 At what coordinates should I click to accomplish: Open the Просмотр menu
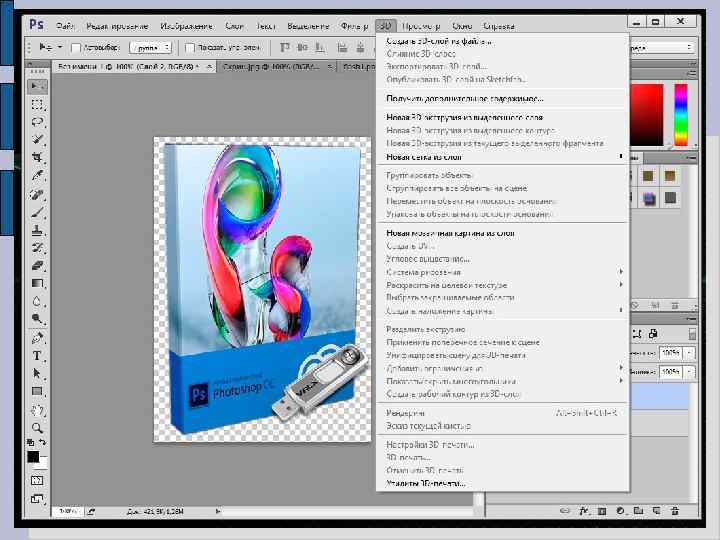[421, 26]
